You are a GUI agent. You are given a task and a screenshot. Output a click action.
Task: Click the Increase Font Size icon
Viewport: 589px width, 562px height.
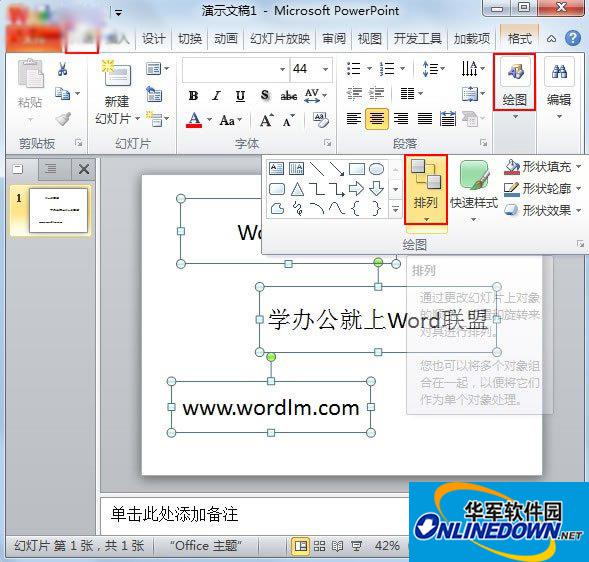click(x=267, y=121)
